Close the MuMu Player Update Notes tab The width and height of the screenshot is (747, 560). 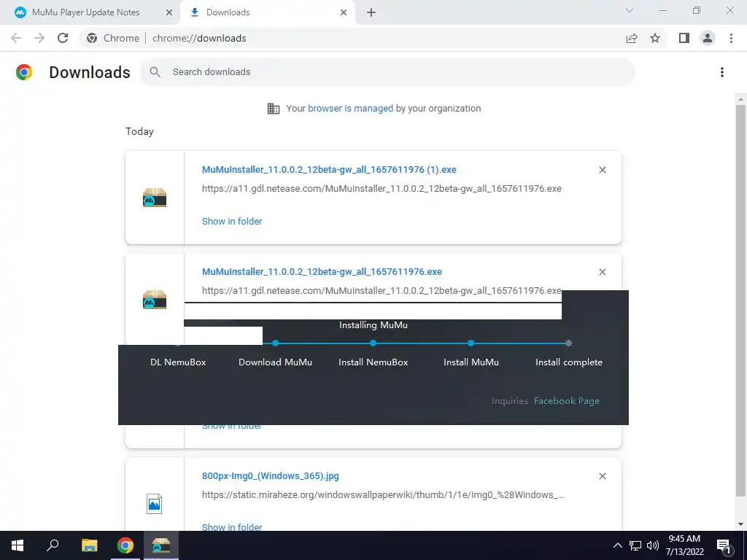(169, 12)
